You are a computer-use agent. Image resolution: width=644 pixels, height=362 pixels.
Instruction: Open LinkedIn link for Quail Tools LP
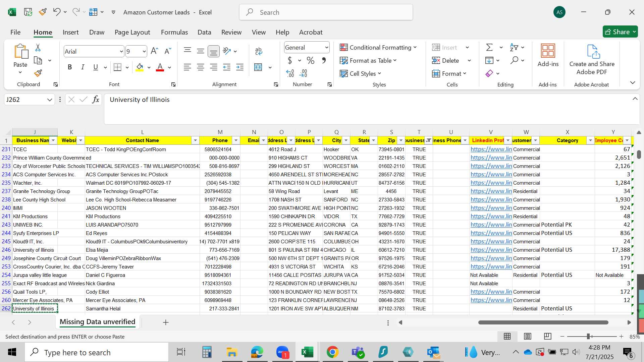[491, 292]
